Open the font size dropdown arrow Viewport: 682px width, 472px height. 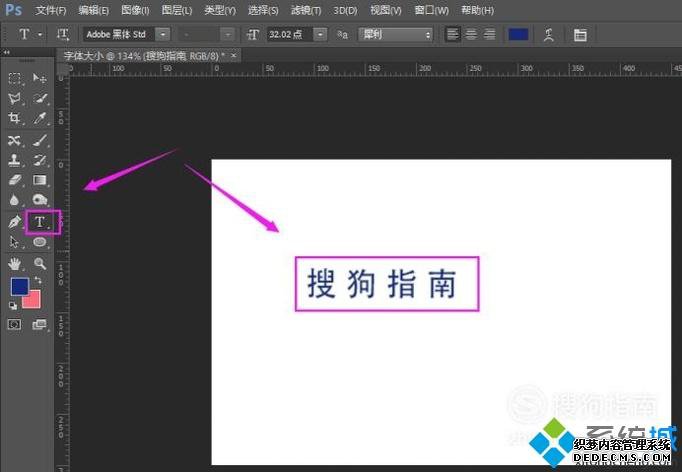[320, 34]
